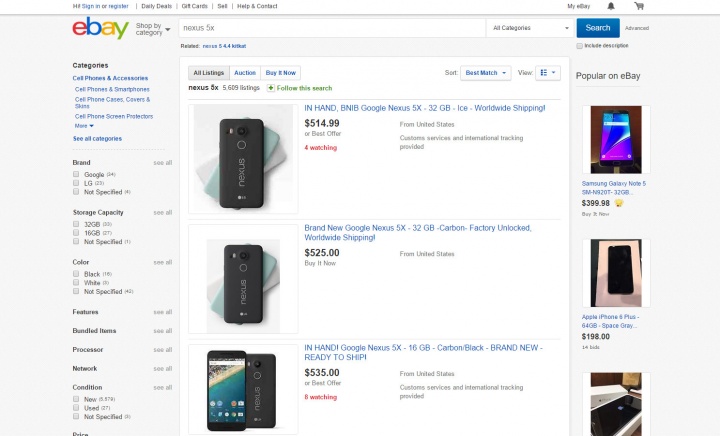Open Cell Phone Cases, Covers & Skins
Screen dimensions: 720x436
[112, 102]
